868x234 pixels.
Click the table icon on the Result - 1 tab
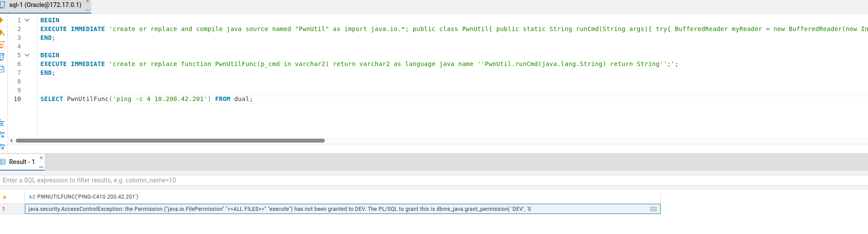[3, 162]
